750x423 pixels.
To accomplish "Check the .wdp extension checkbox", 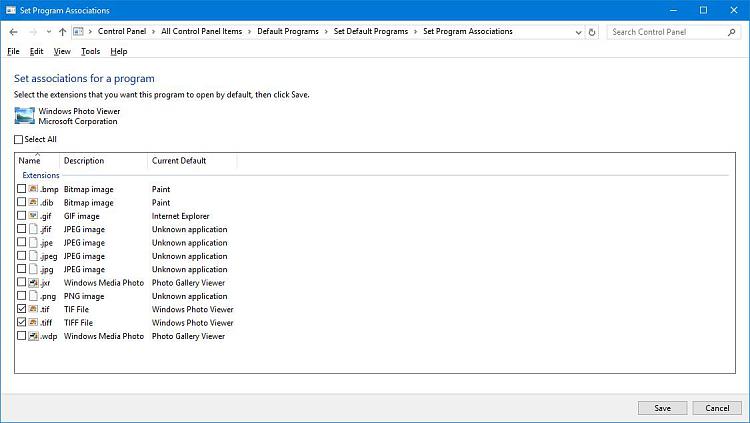I will (22, 335).
